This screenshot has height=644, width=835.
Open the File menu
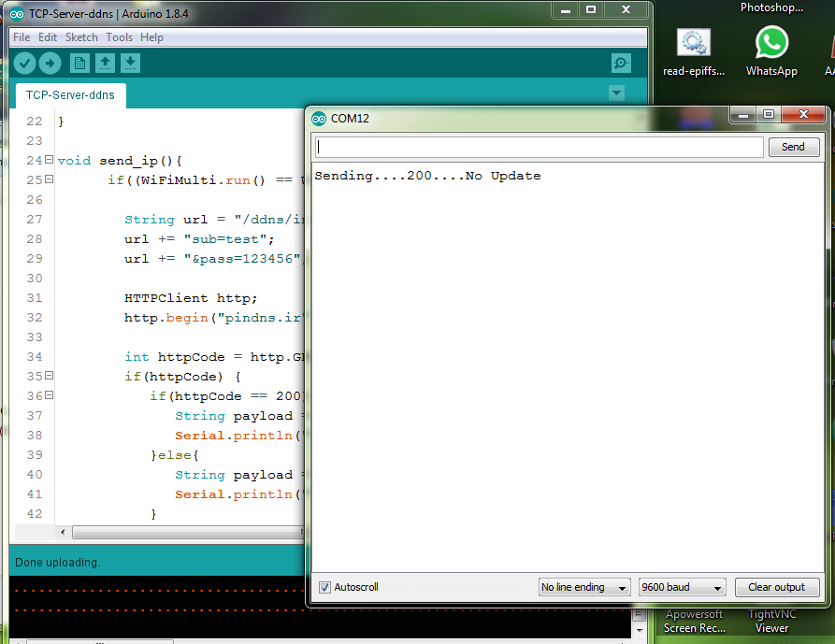point(22,37)
